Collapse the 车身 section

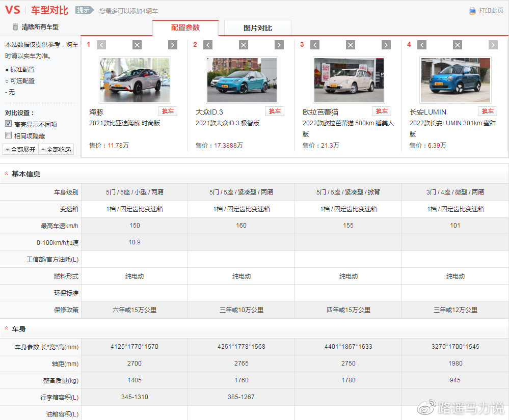(6, 328)
